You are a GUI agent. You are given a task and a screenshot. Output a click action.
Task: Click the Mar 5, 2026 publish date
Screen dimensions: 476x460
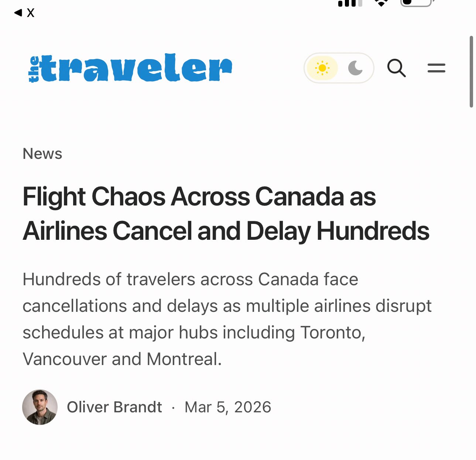coord(228,407)
